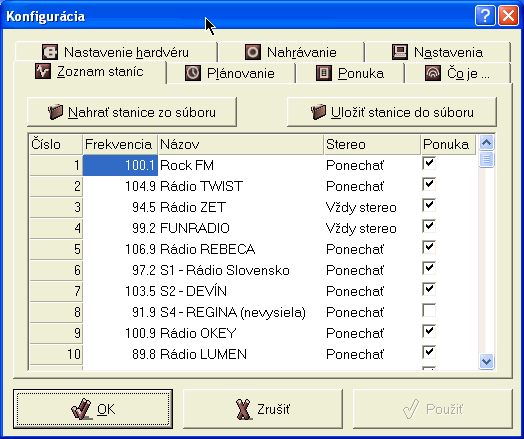The width and height of the screenshot is (524, 439).
Task: Click the signal icon on Čo je tab
Action: [433, 73]
